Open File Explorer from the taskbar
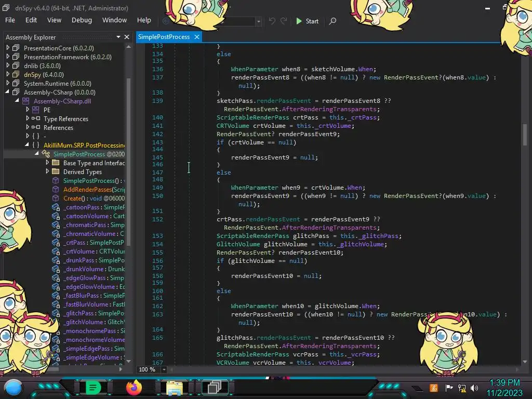Viewport: 532px width, 399px height. click(175, 388)
